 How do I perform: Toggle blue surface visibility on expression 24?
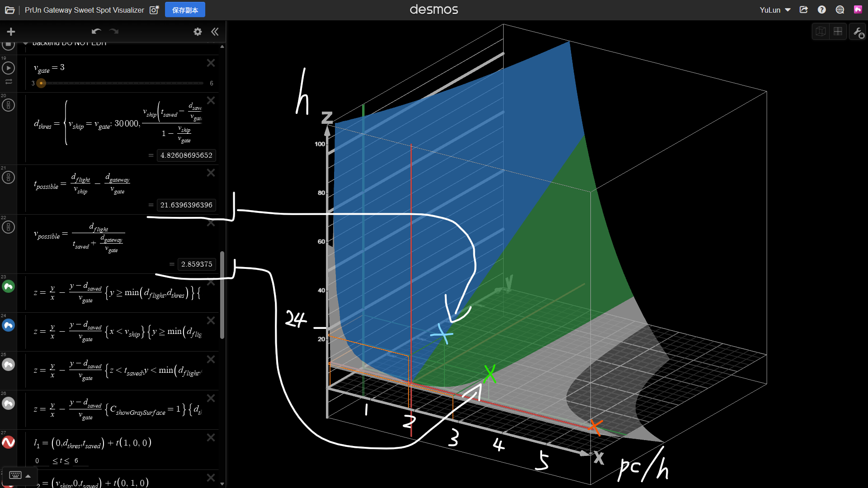tap(9, 325)
